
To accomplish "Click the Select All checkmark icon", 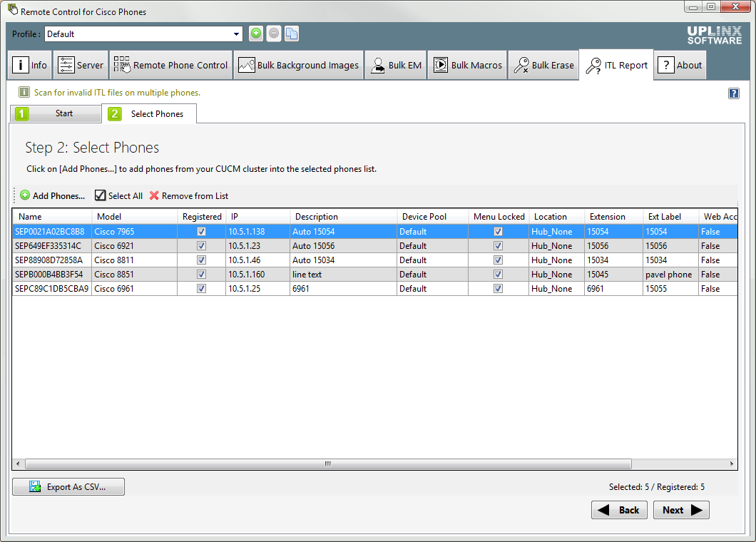I will pyautogui.click(x=101, y=195).
